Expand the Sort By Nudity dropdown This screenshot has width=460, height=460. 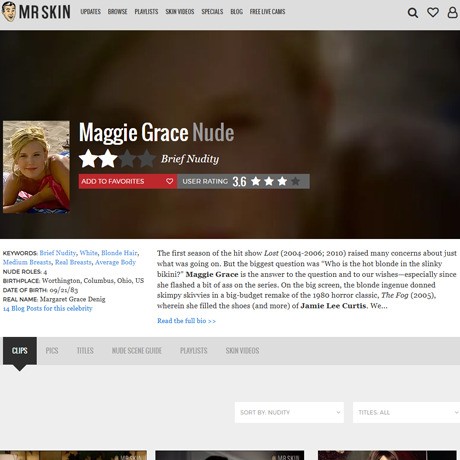tap(289, 412)
